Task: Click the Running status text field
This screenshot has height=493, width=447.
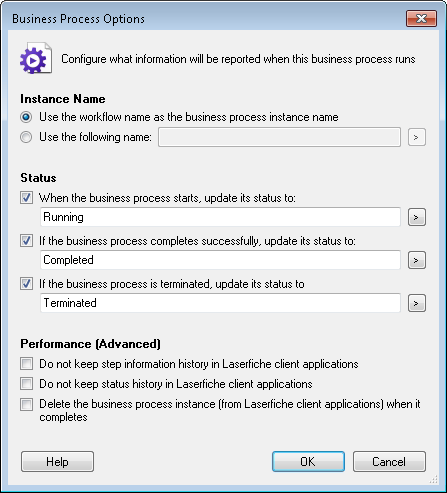Action: [220, 217]
